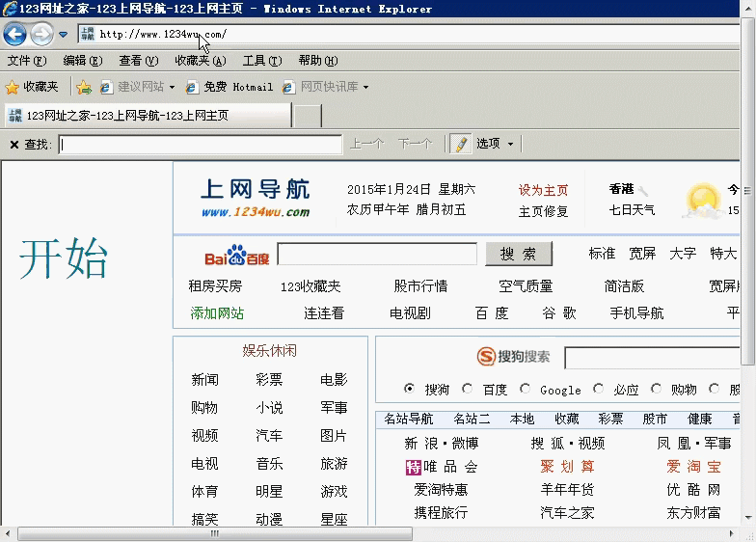Viewport: 756px width, 542px height.
Task: Open the 文件(F) menu
Action: tap(27, 61)
